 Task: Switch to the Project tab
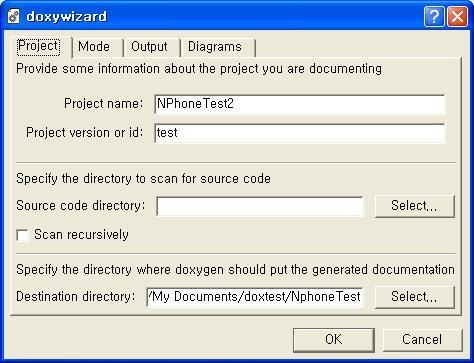pos(38,46)
